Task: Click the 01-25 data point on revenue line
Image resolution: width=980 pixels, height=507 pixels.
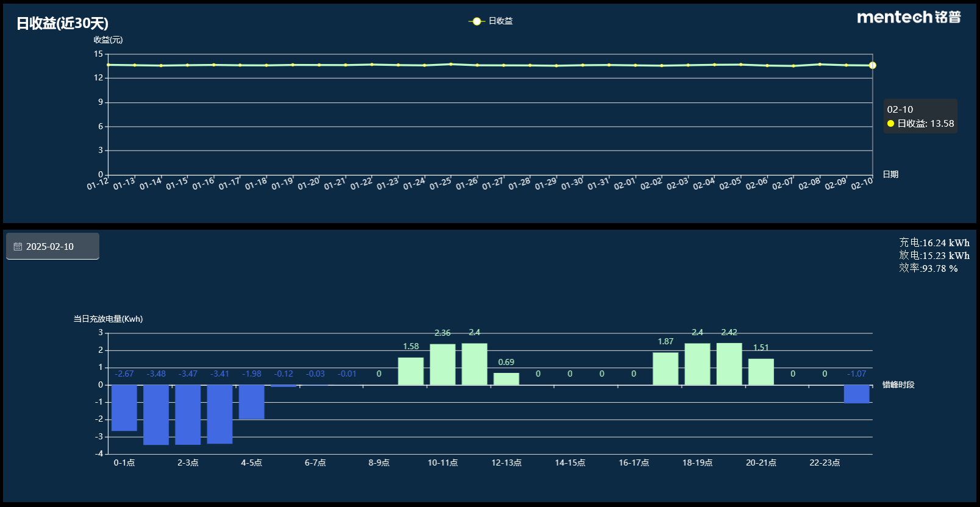Action: pos(451,64)
